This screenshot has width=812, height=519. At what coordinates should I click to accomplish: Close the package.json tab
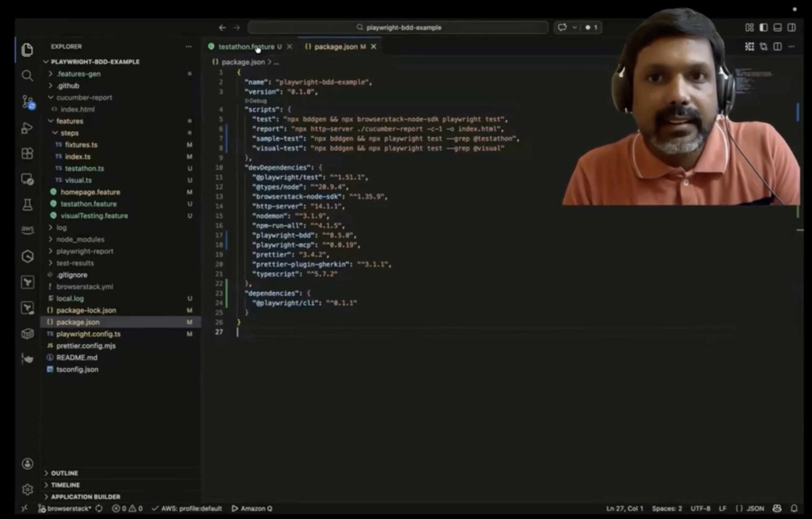click(x=374, y=47)
